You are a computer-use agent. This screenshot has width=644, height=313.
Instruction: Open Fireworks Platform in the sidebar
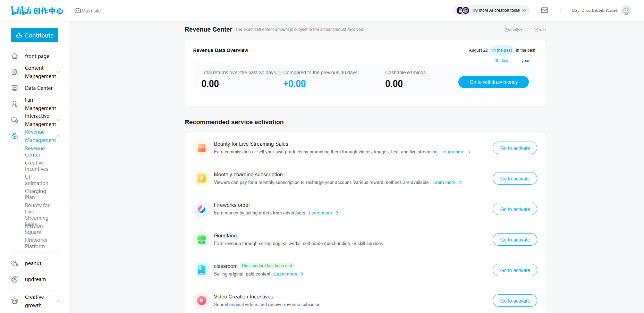36,243
